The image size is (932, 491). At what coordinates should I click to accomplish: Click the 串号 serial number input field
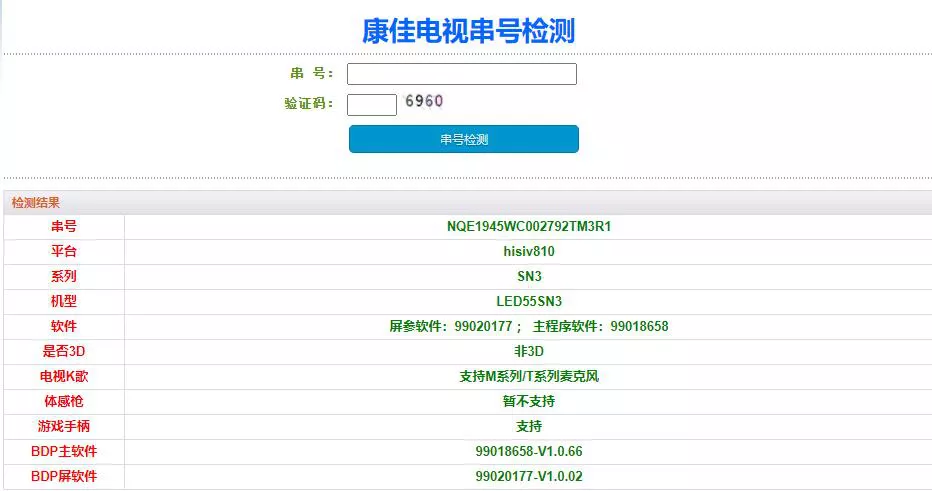coord(461,74)
